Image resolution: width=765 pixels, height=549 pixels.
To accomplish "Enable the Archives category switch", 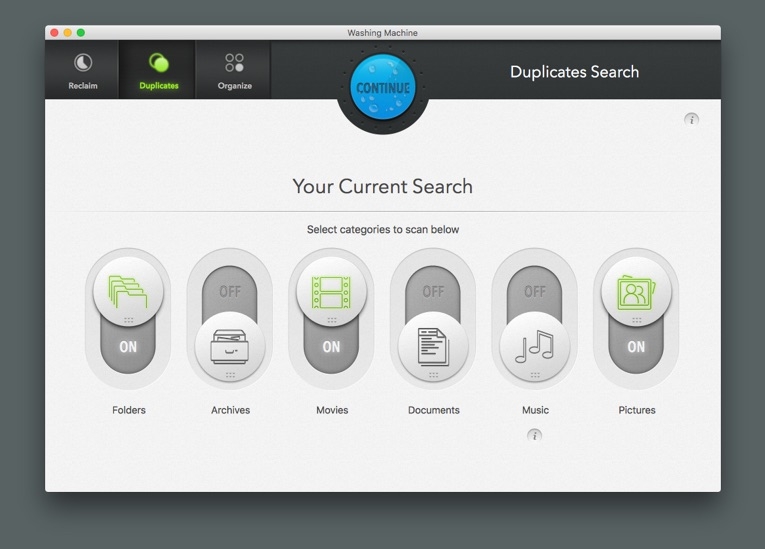I will coord(230,319).
